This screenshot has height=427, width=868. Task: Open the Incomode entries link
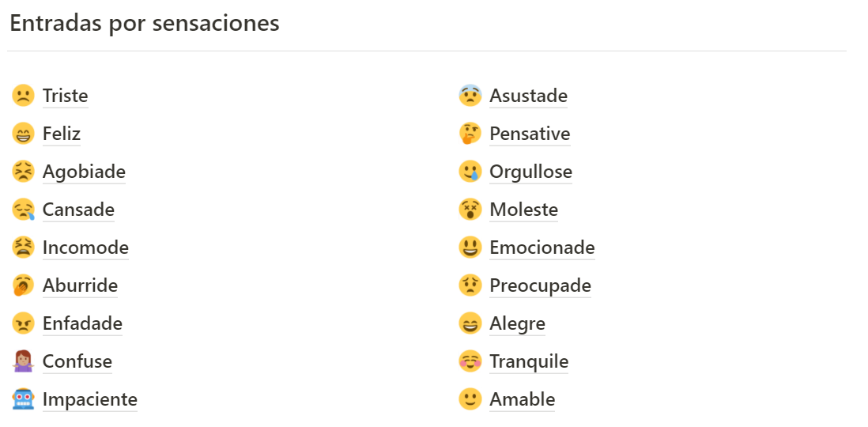(x=85, y=248)
